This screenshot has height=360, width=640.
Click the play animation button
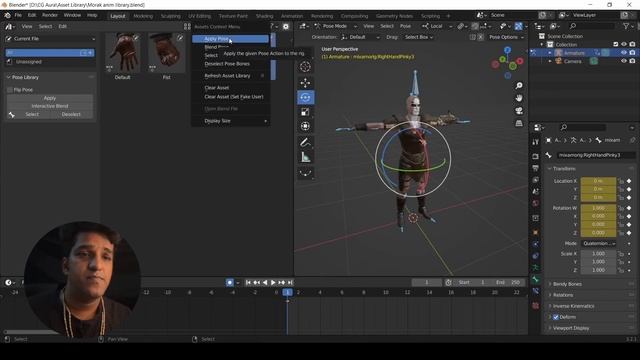pyautogui.click(x=273, y=282)
